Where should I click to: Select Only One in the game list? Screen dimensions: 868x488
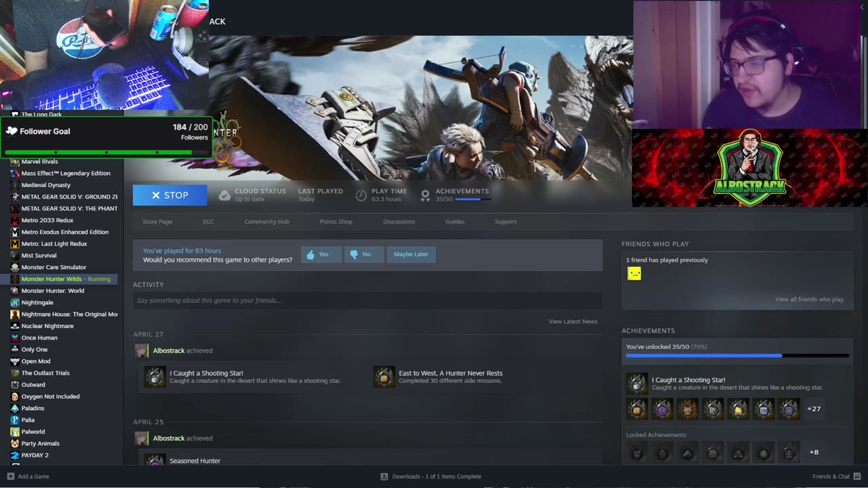tap(35, 350)
